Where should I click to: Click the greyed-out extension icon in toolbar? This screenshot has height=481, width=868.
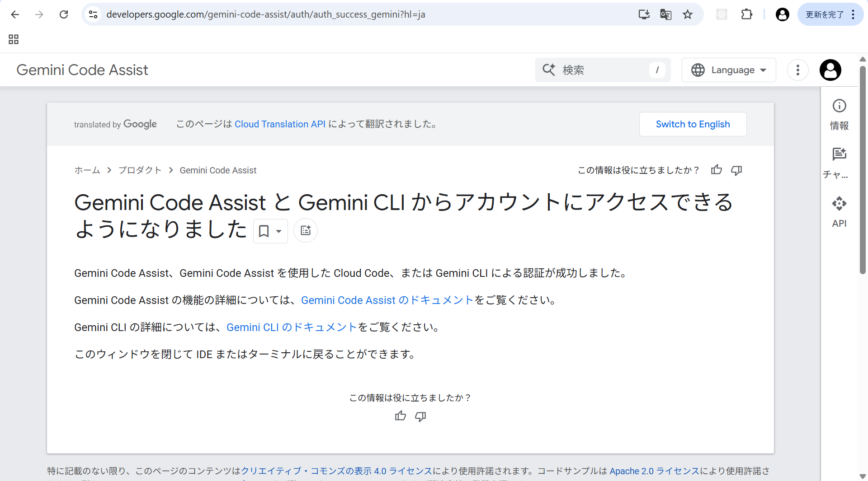[722, 14]
